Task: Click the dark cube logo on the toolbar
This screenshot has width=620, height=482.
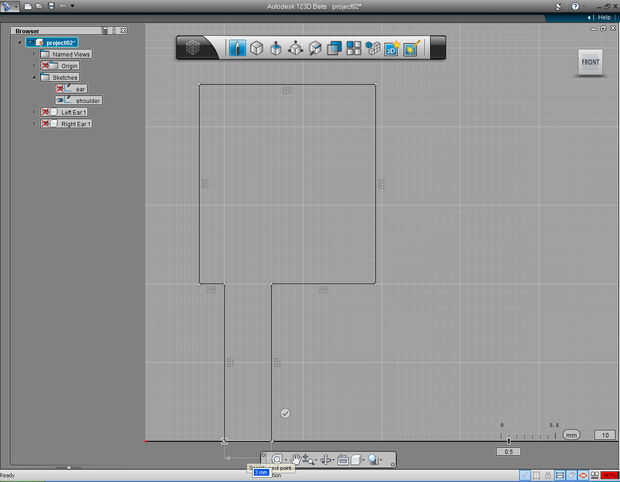Action: pyautogui.click(x=193, y=48)
